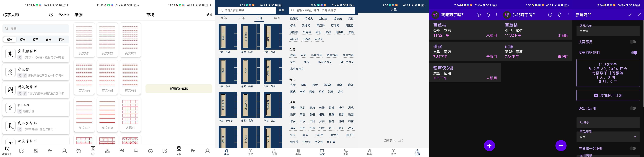
Task: Tap the 书架 button next to search
Action: (x=281, y=10)
